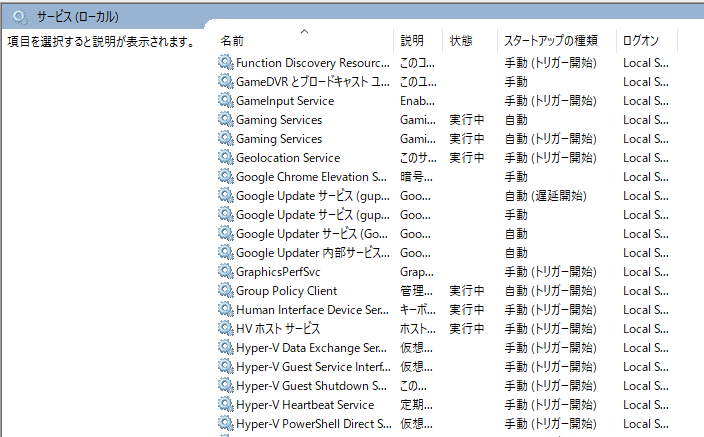Select the Hyper-V Guest Shutdown Service row
Image resolution: width=704 pixels, height=437 pixels.
(x=447, y=385)
